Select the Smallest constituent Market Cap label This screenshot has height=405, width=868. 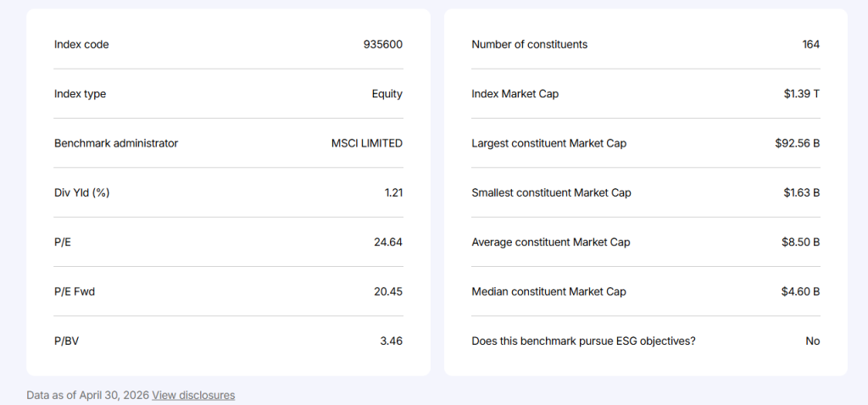[551, 193]
